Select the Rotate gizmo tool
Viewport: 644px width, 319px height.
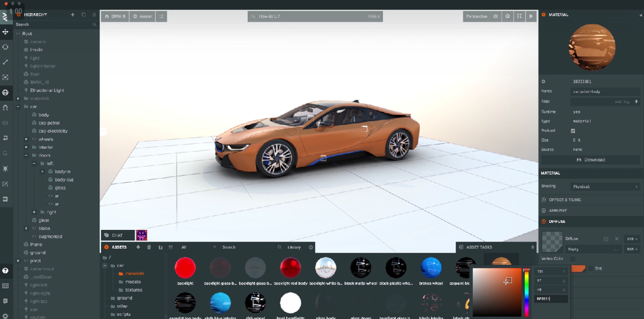[5, 47]
